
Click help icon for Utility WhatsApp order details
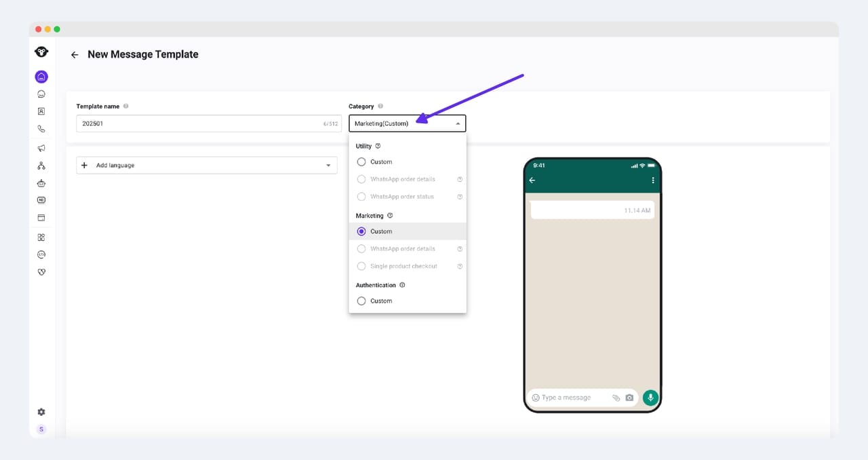460,179
